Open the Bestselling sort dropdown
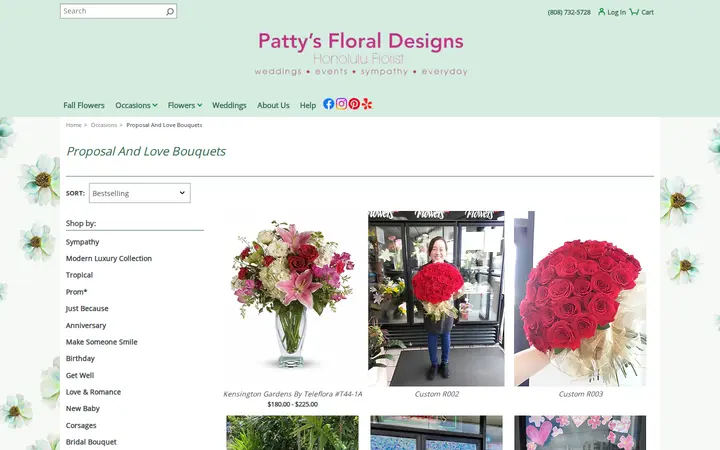This screenshot has width=720, height=450. tap(140, 193)
